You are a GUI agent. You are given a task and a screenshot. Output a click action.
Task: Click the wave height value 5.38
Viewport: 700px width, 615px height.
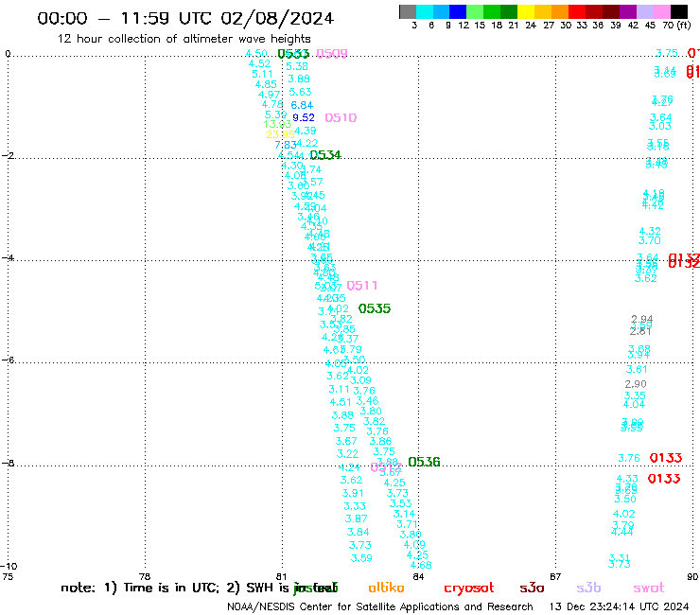(297, 66)
